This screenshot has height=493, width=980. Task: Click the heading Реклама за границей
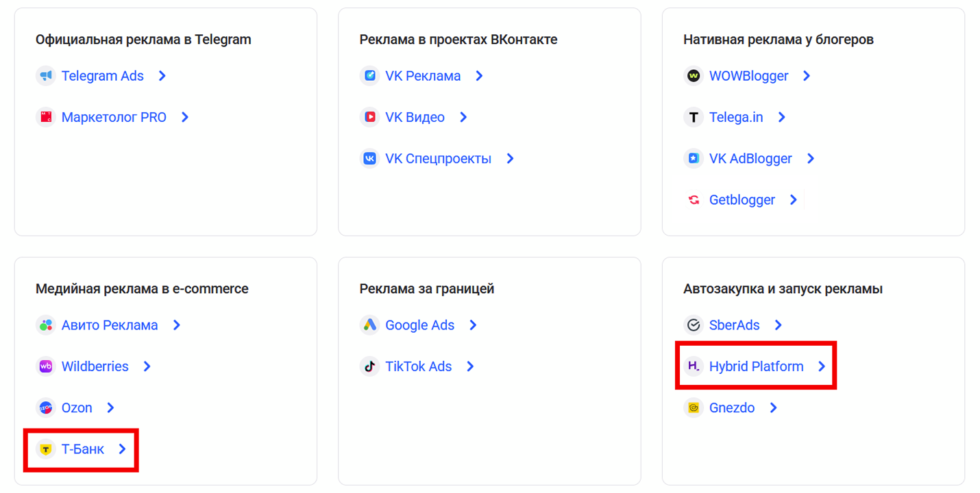click(427, 289)
